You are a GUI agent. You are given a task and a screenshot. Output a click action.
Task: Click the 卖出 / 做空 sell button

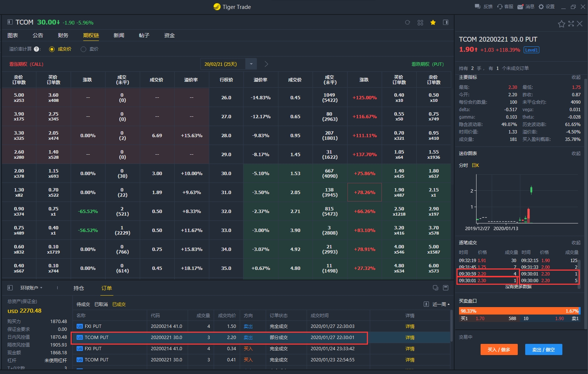[x=544, y=349]
